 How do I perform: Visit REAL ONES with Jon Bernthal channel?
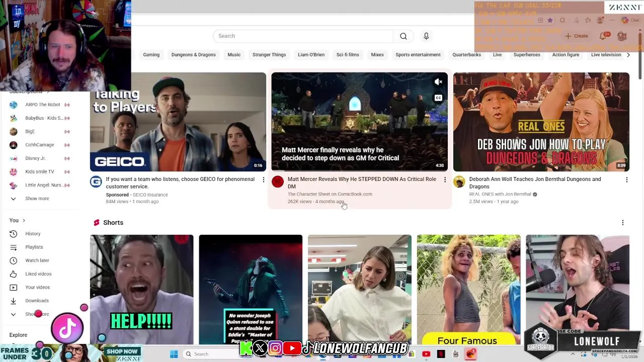500,194
